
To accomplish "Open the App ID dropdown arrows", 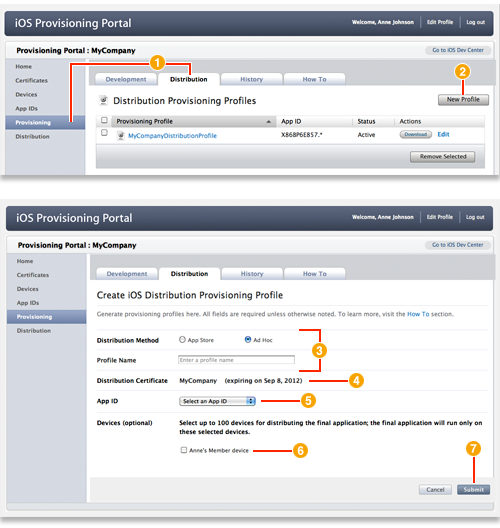I will [251, 401].
